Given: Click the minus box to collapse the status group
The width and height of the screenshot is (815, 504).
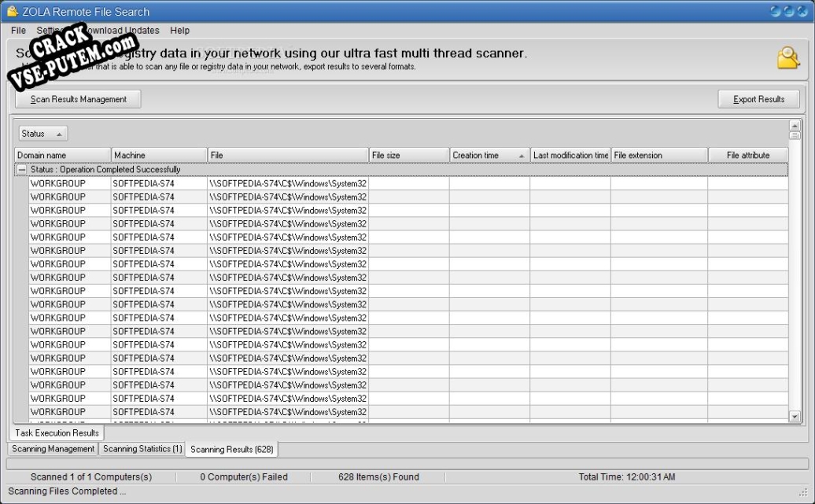Looking at the screenshot, I should [x=22, y=168].
